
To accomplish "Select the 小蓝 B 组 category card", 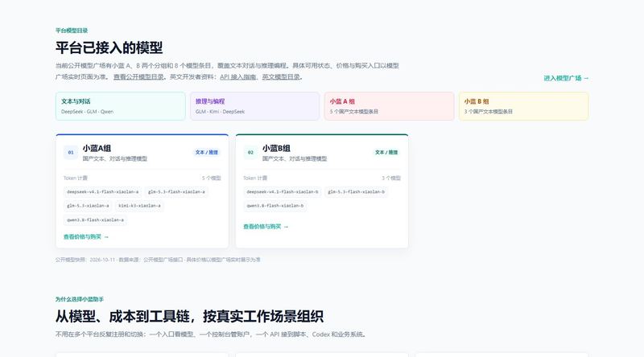I will click(523, 106).
